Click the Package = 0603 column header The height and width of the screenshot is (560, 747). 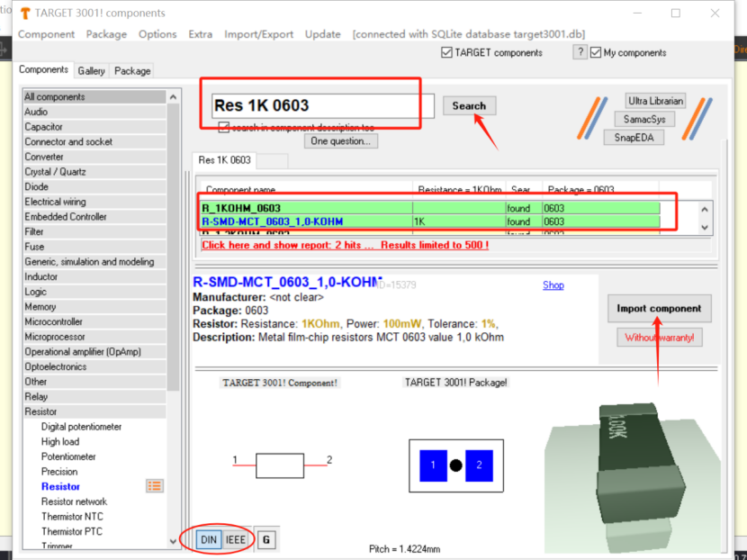click(x=600, y=190)
